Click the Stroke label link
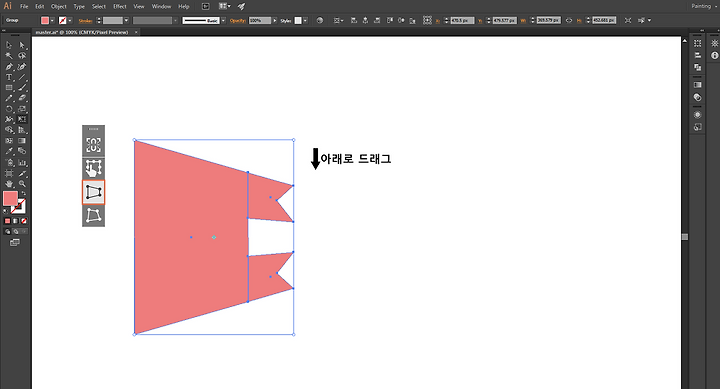 (x=85, y=21)
